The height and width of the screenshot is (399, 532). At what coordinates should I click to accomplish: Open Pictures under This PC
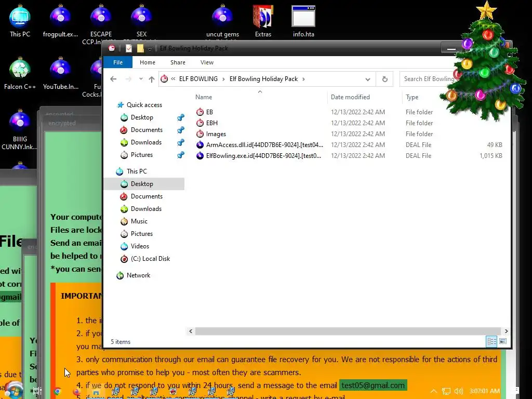(x=141, y=234)
